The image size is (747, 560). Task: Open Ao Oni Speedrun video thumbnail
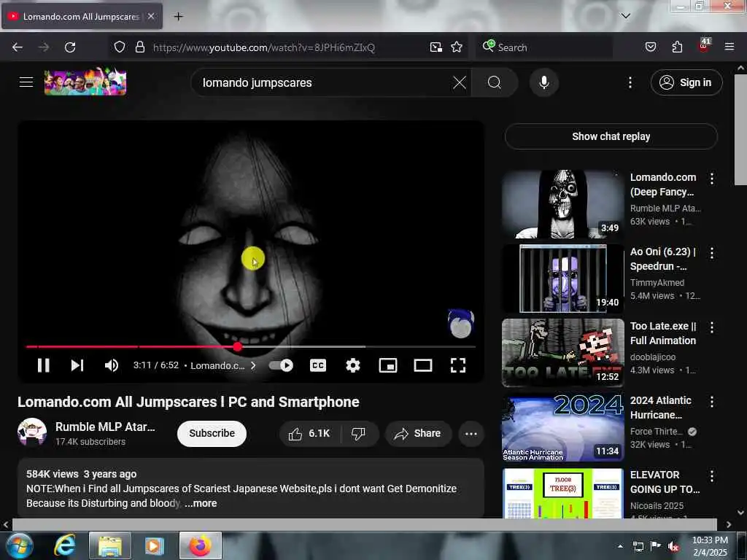tap(562, 278)
